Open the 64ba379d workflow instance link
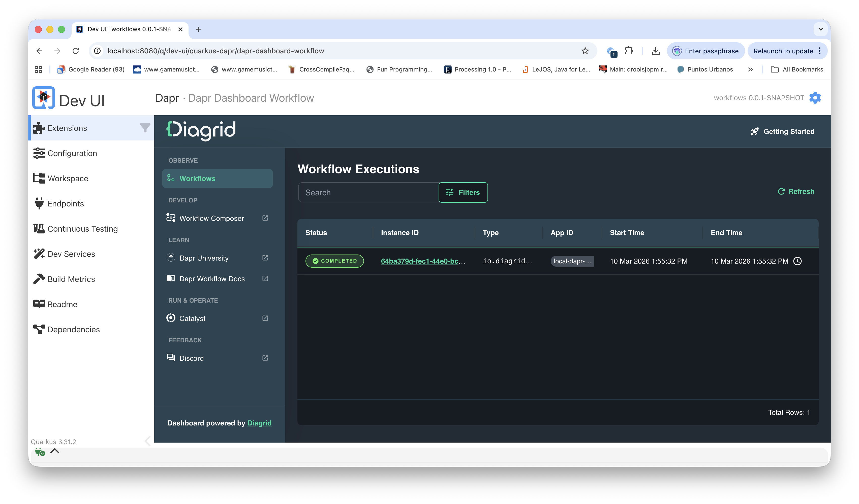The height and width of the screenshot is (504, 859). [x=423, y=261]
